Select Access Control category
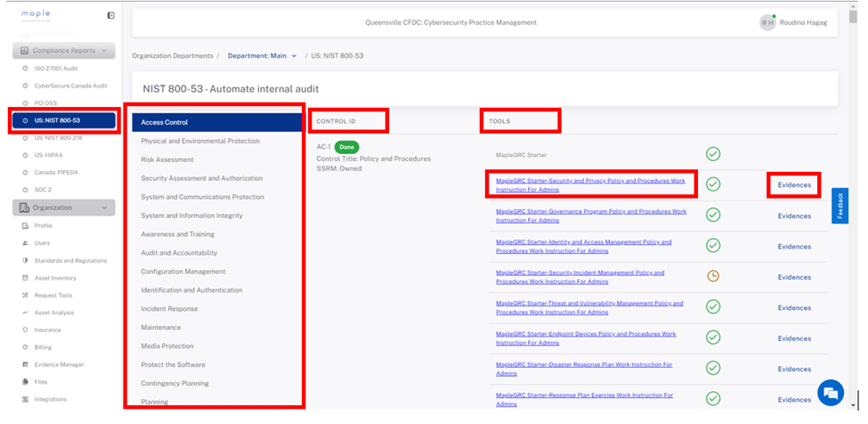This screenshot has height=424, width=868. point(217,122)
